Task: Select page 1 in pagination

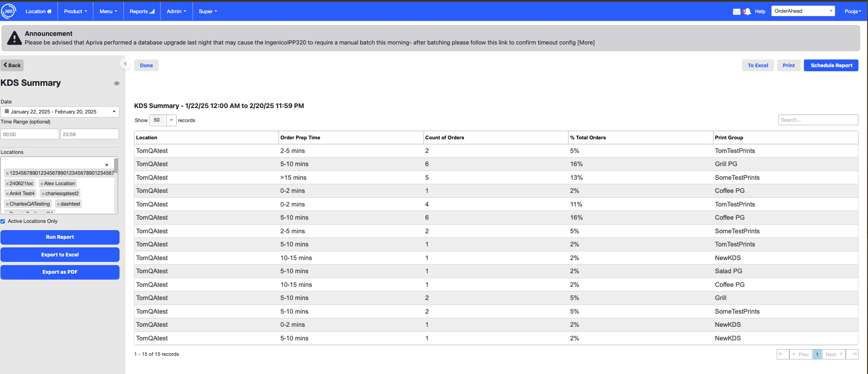Action: click(817, 354)
